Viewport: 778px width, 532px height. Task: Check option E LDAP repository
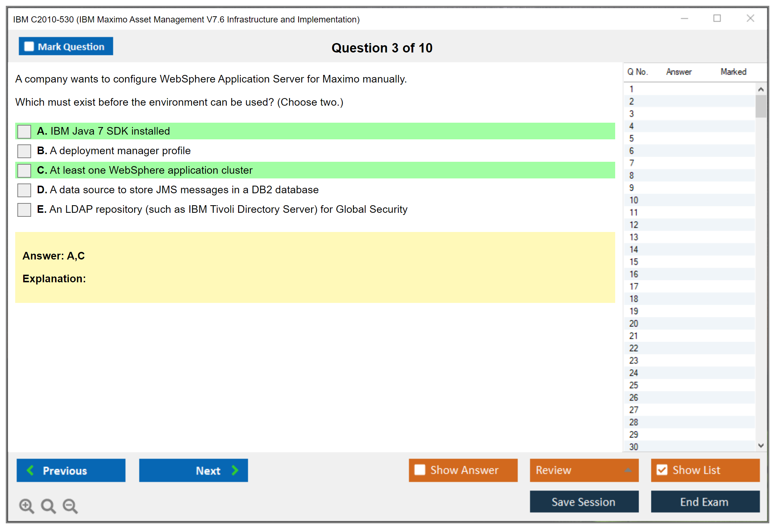[24, 210]
